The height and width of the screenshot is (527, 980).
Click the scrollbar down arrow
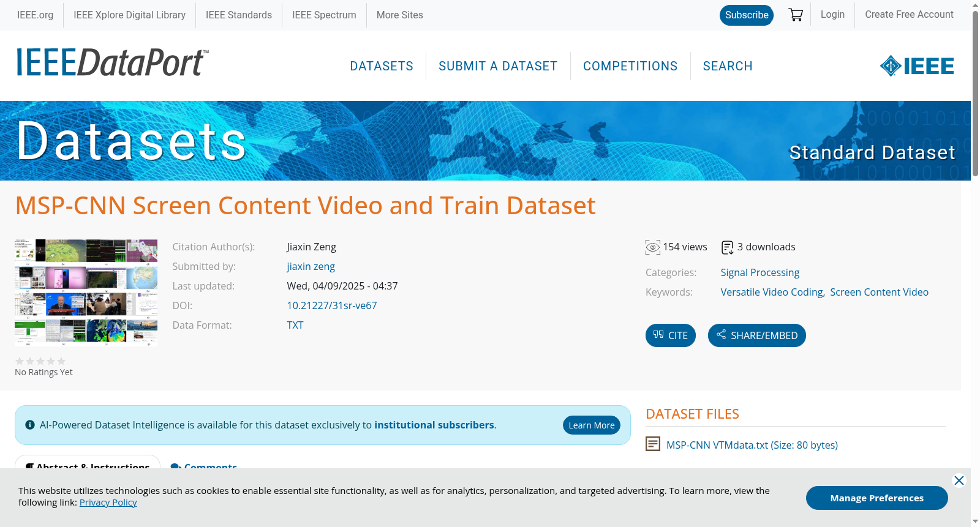coord(975,521)
